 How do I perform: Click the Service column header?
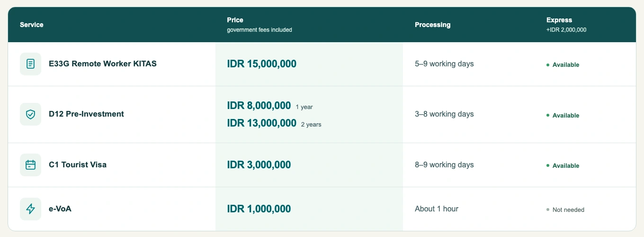click(32, 25)
